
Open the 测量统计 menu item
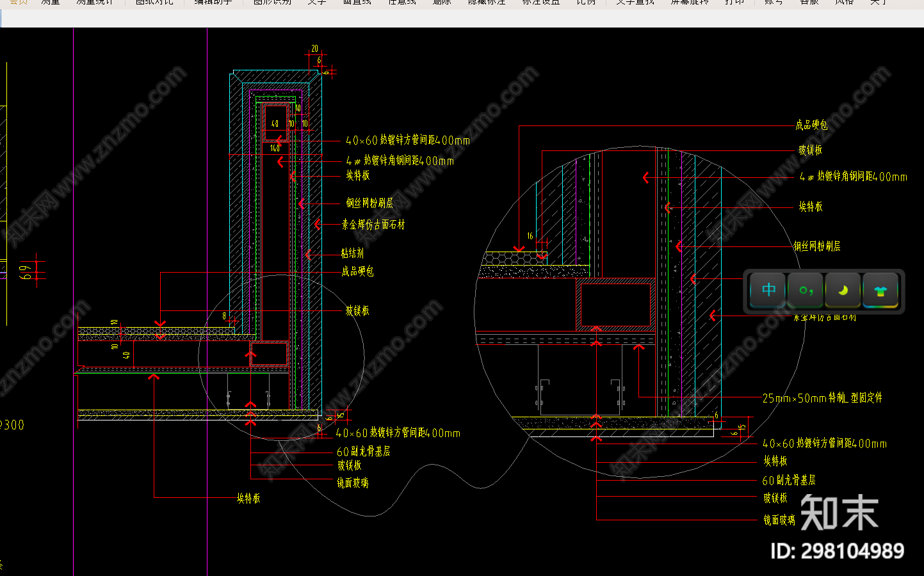94,3
